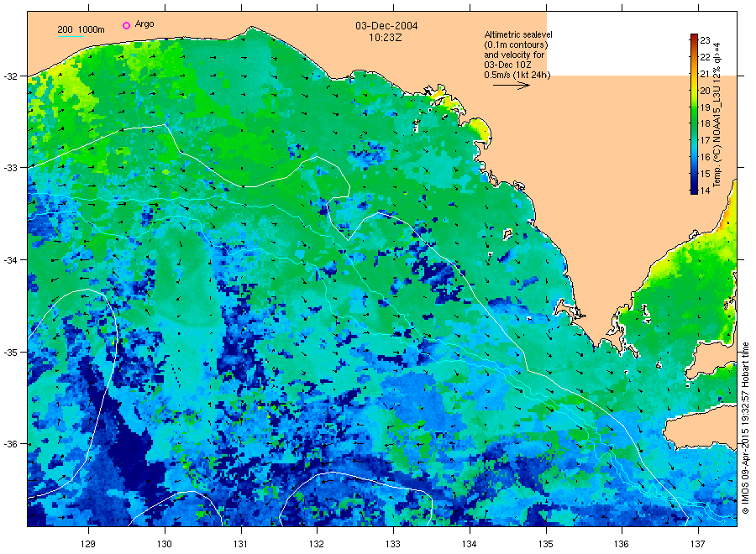The image size is (756, 554).
Task: Click the longitude axis label '136'
Action: point(622,544)
